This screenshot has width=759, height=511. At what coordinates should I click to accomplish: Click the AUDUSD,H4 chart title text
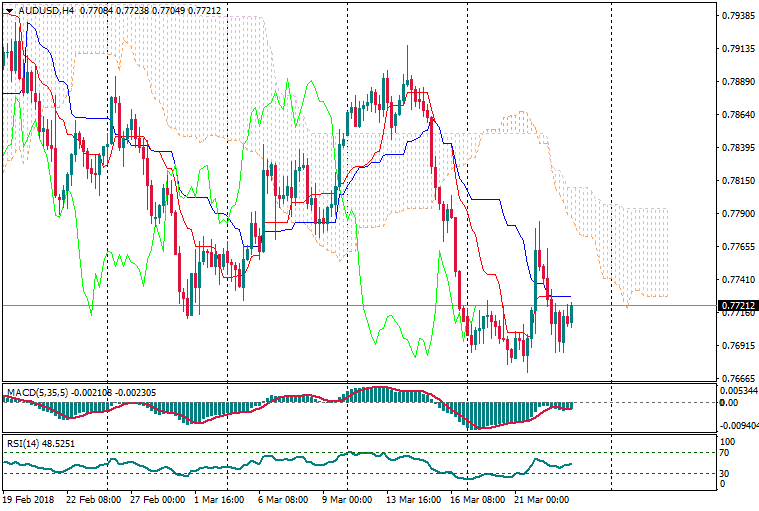click(46, 9)
